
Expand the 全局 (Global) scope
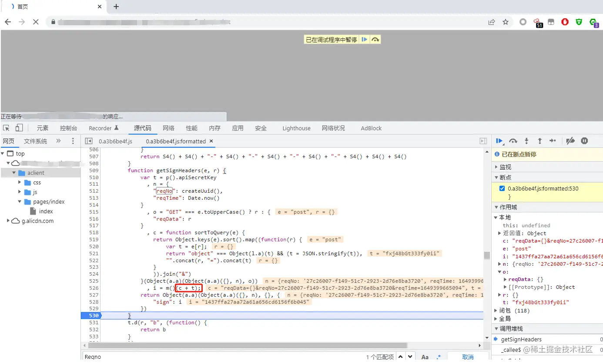coord(496,319)
